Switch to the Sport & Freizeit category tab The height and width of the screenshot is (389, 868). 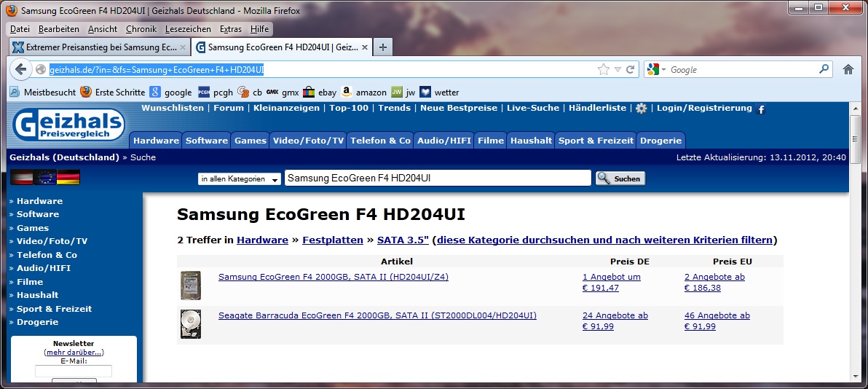click(x=596, y=141)
